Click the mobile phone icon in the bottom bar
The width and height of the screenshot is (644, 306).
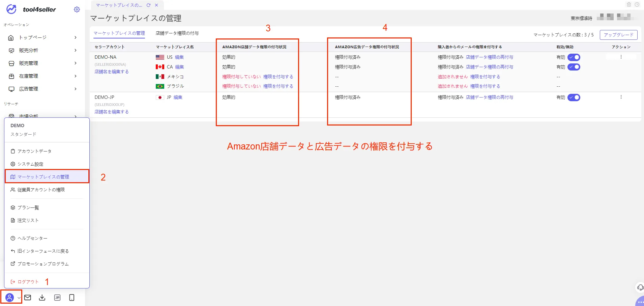tap(71, 297)
